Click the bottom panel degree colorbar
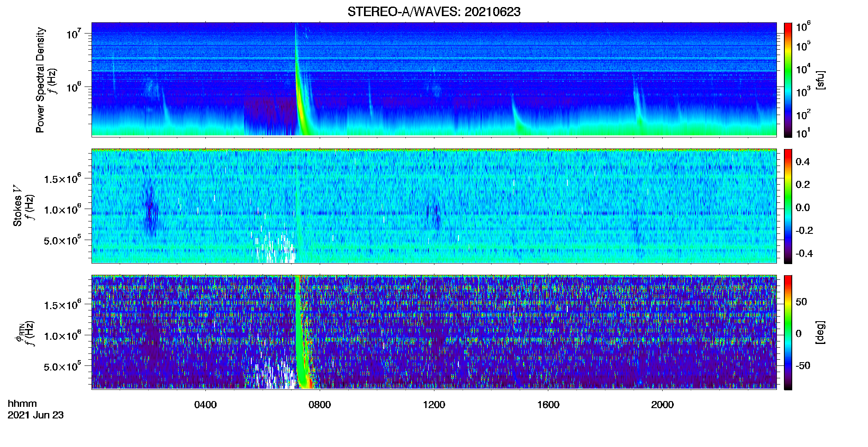Image resolution: width=868 pixels, height=447 pixels. pos(788,332)
